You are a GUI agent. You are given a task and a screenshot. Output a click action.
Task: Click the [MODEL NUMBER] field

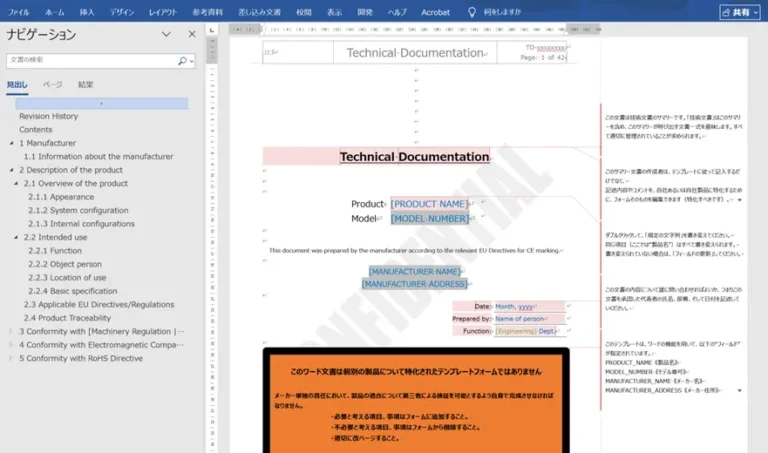(x=430, y=218)
